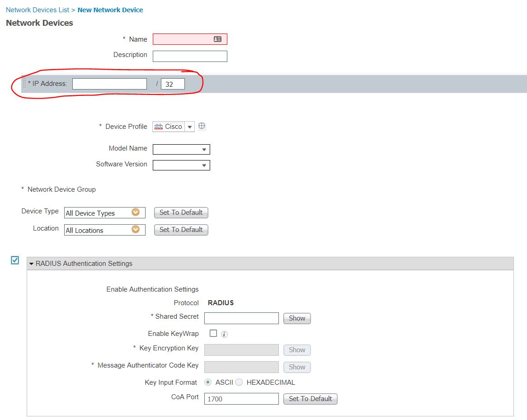Click the orange chevron on All Device Types
The width and height of the screenshot is (527, 420).
coord(135,212)
